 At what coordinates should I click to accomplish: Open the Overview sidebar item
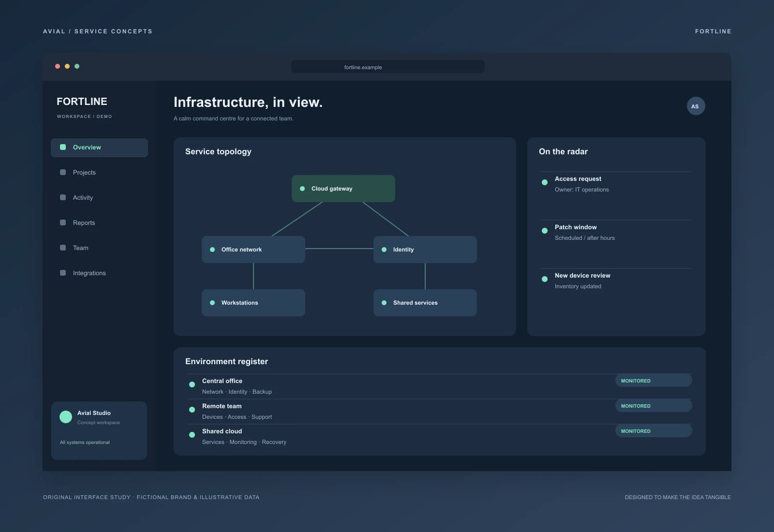[99, 148]
